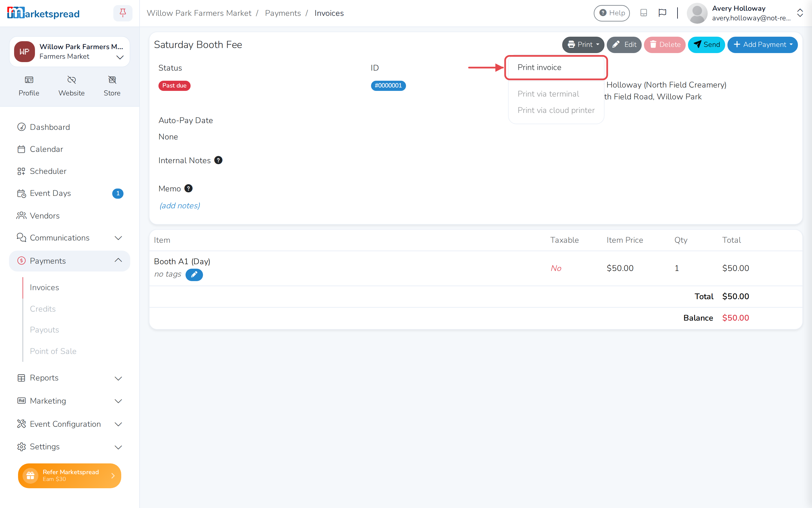
Task: Open the Willow Park Farmers Market switcher
Action: click(69, 52)
